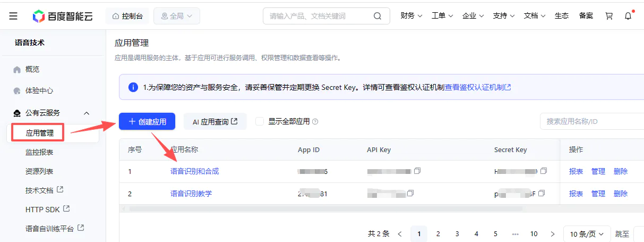644x242 pixels.
Task: Open the 工单 menu
Action: coord(442,16)
